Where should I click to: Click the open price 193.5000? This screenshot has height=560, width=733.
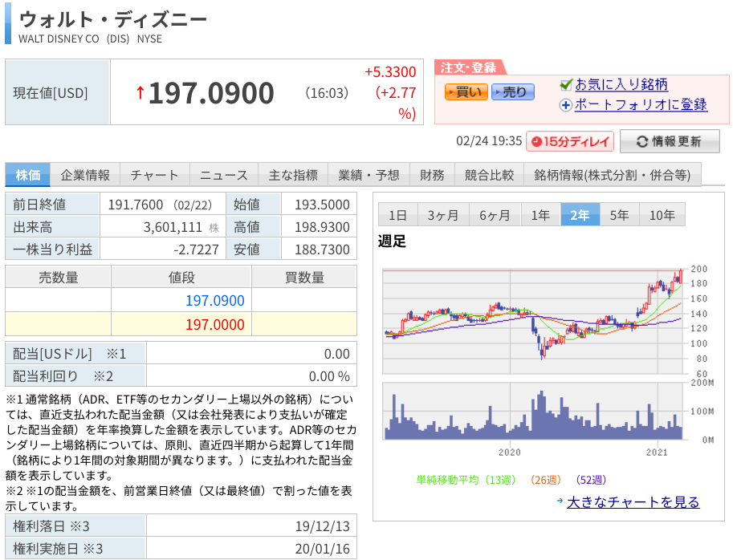click(x=322, y=205)
